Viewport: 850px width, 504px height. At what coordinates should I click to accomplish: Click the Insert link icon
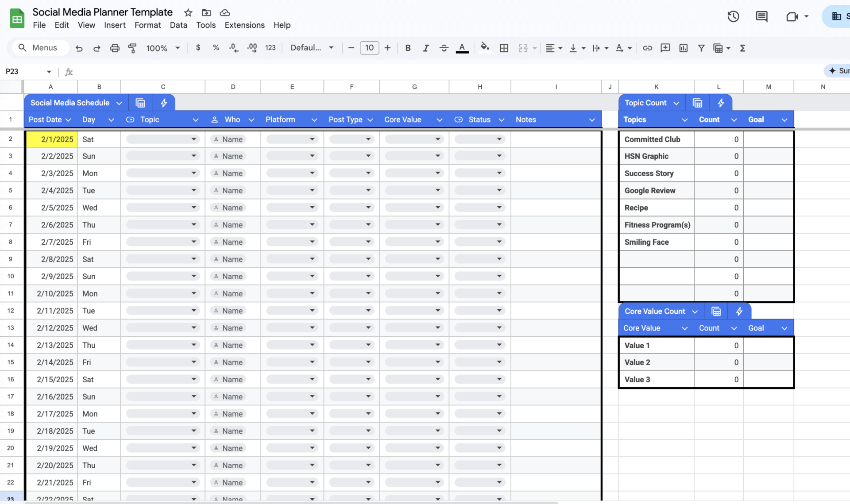click(647, 48)
